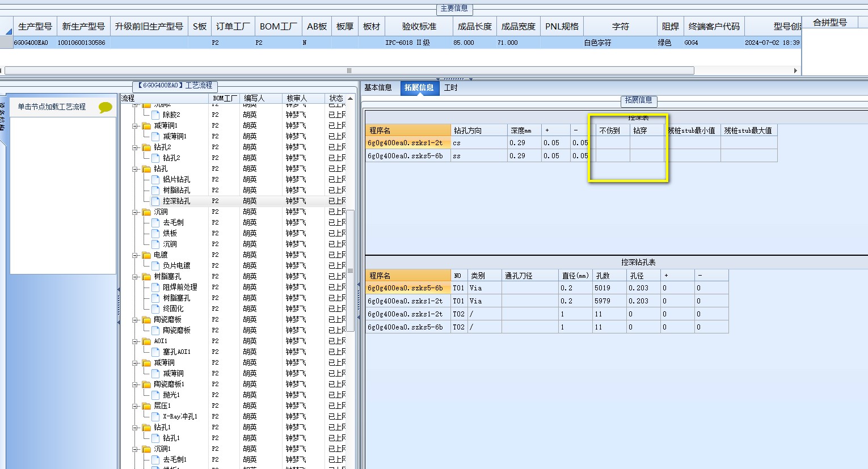Collapse the 沉铜1 tree node
The height and width of the screenshot is (469, 868).
click(136, 449)
